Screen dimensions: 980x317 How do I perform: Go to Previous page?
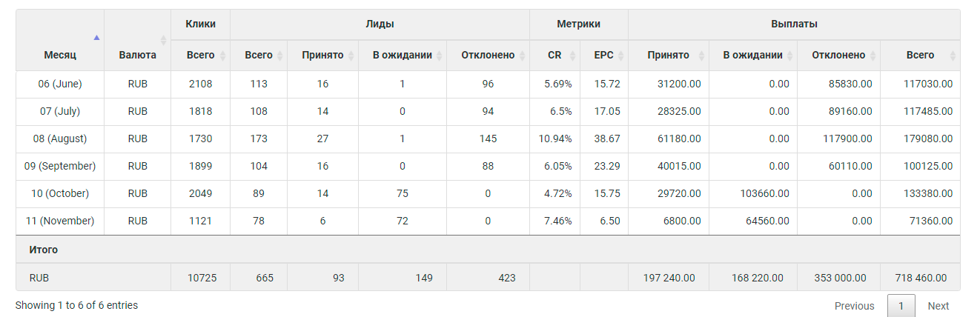[x=855, y=306]
